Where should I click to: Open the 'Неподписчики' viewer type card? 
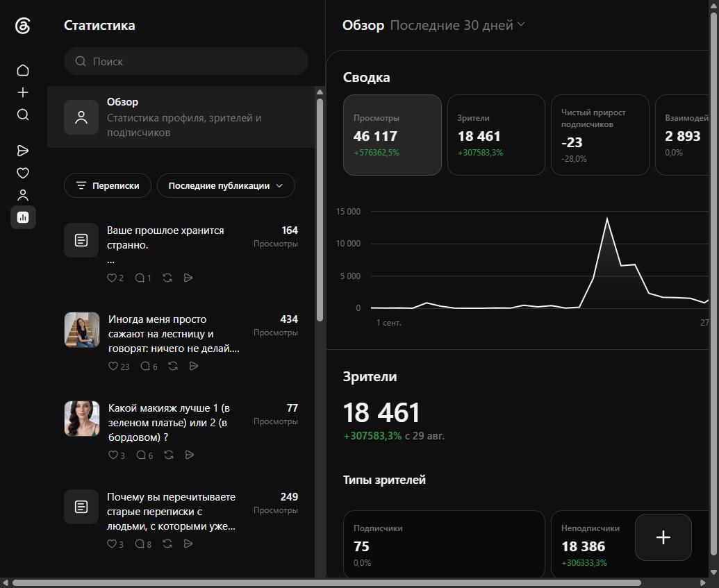click(x=593, y=544)
